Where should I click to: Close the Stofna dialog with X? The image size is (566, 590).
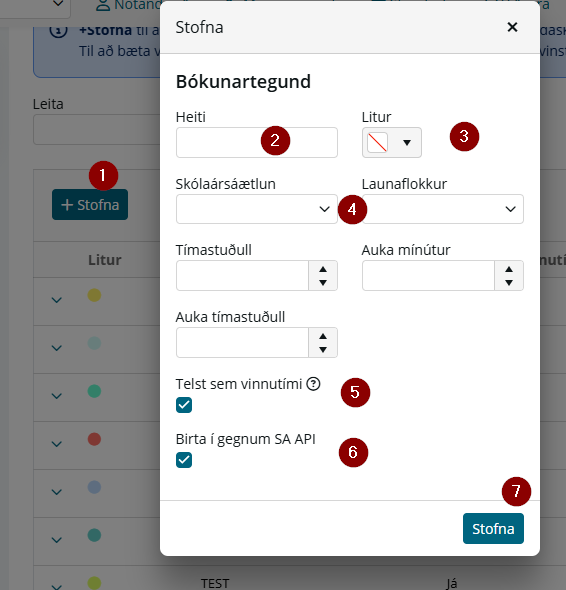point(512,27)
